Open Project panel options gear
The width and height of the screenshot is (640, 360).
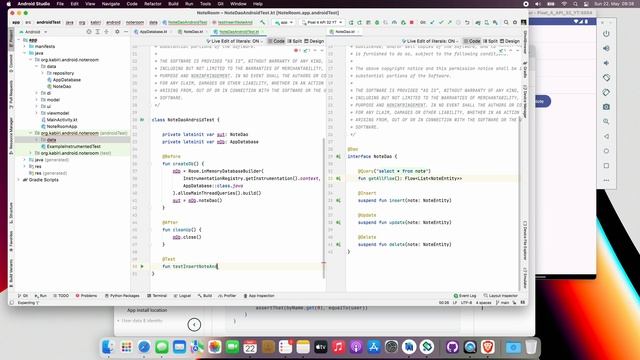coord(117,31)
